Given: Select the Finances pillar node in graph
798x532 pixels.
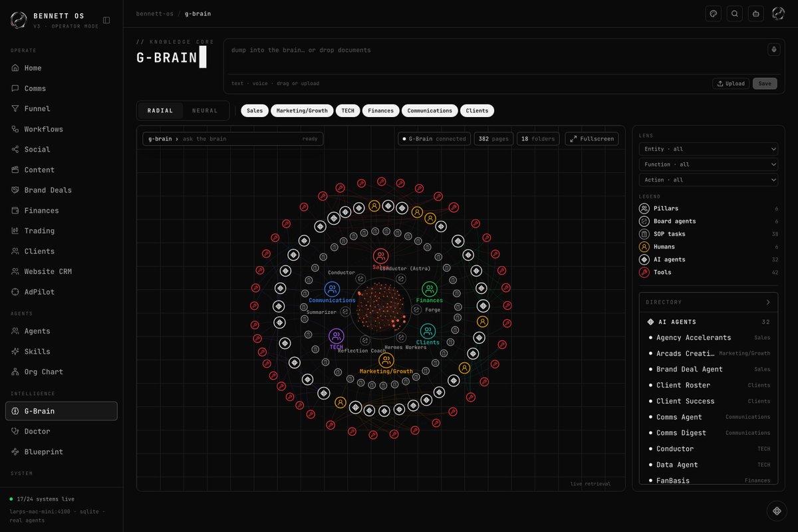Looking at the screenshot, I should [x=430, y=289].
